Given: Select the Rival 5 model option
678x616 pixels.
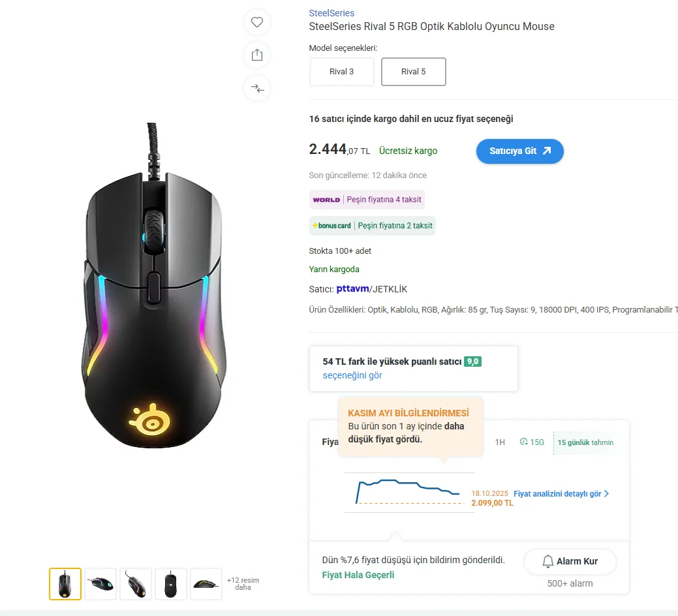Looking at the screenshot, I should tap(413, 72).
